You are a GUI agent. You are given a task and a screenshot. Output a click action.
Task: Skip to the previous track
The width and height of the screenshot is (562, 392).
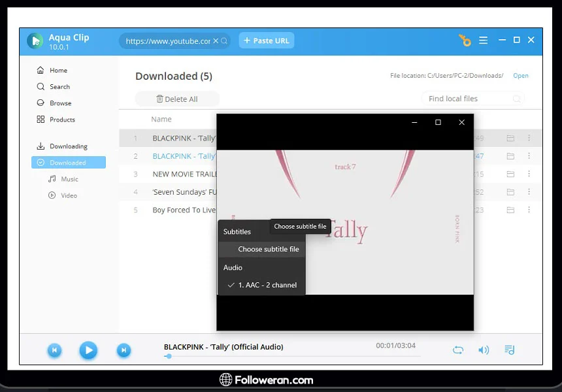(x=55, y=351)
